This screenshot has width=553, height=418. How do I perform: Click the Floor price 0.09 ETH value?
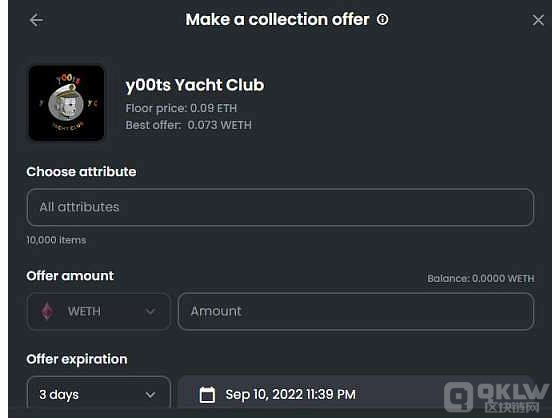(213, 108)
